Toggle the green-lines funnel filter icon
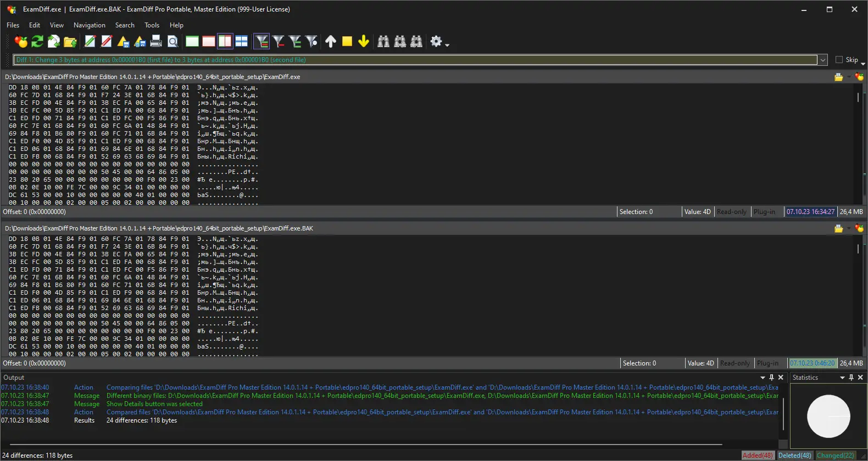Screen dimensions: 868x461 point(295,42)
